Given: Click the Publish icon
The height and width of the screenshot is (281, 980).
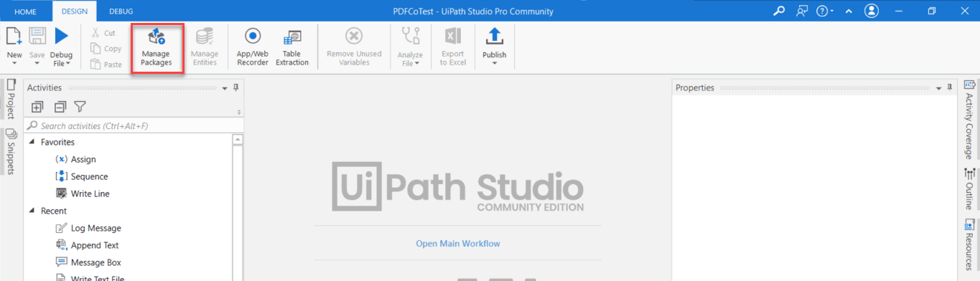Looking at the screenshot, I should [494, 37].
